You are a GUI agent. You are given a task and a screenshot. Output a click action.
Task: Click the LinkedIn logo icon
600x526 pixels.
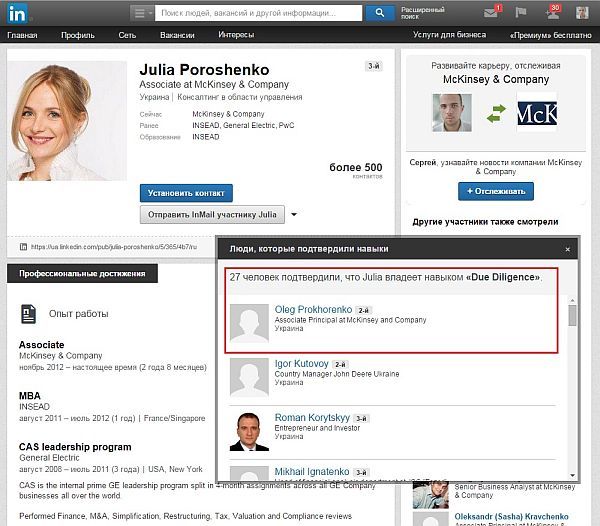pos(17,14)
